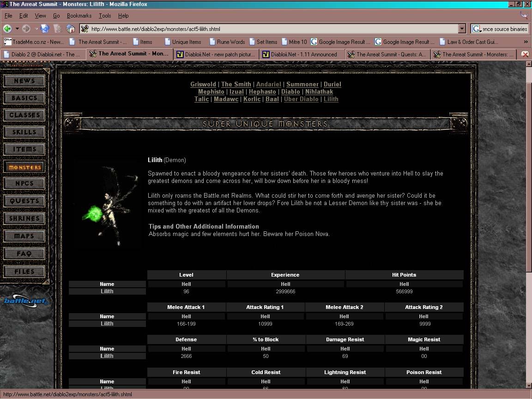Switch to the 'new patch pictur...' tab

point(217,54)
